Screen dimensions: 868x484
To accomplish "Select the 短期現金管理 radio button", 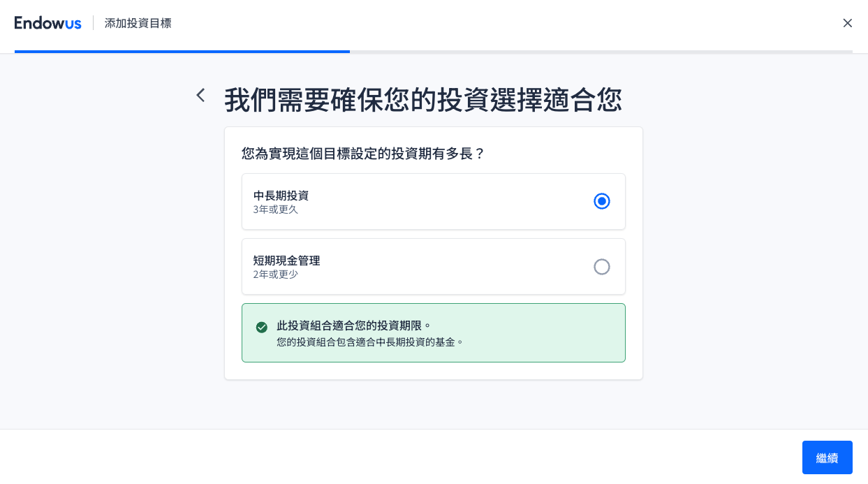I will [x=601, y=267].
